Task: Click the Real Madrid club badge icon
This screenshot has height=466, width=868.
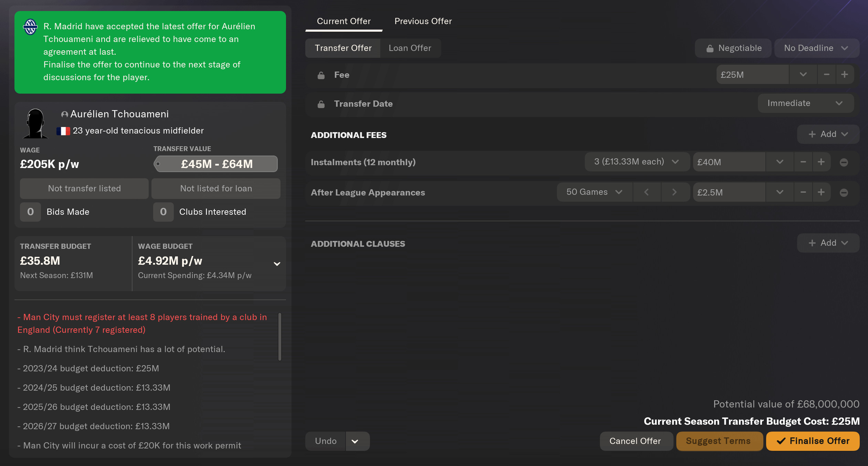Action: [30, 27]
